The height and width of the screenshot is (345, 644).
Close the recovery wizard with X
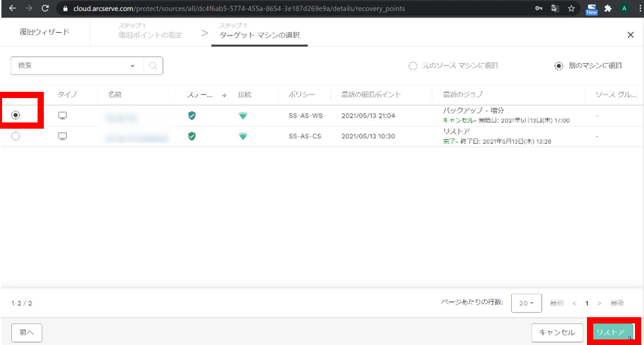[630, 34]
